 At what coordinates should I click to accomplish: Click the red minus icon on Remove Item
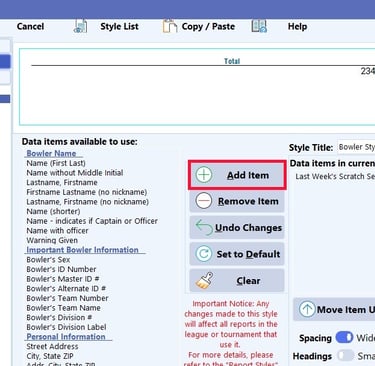coord(204,201)
